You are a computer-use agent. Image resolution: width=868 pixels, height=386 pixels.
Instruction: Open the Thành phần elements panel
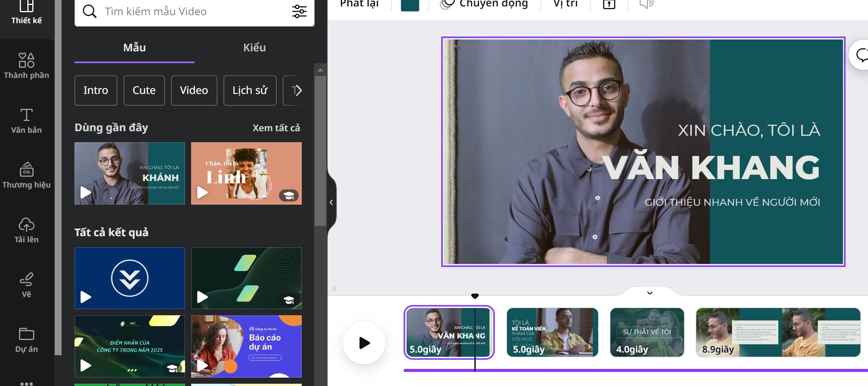coord(26,66)
